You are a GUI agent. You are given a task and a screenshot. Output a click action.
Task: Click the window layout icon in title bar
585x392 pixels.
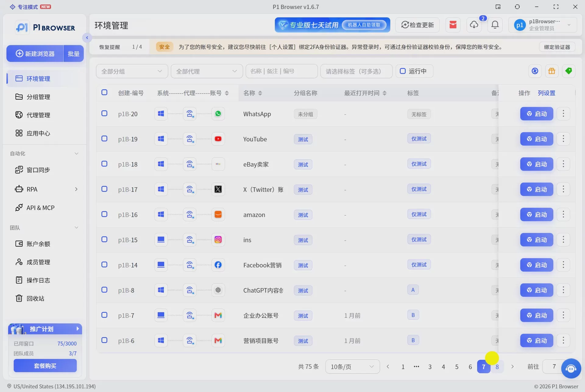pos(498,7)
